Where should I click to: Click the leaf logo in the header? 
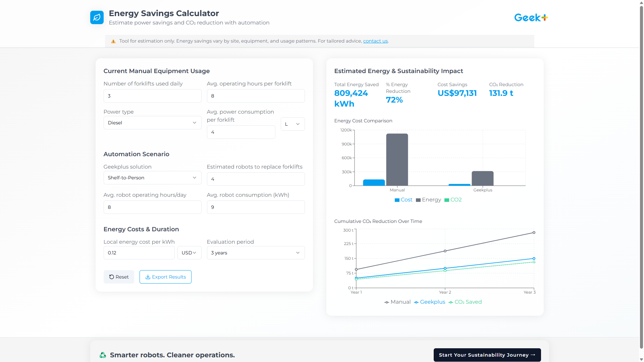[x=97, y=17]
